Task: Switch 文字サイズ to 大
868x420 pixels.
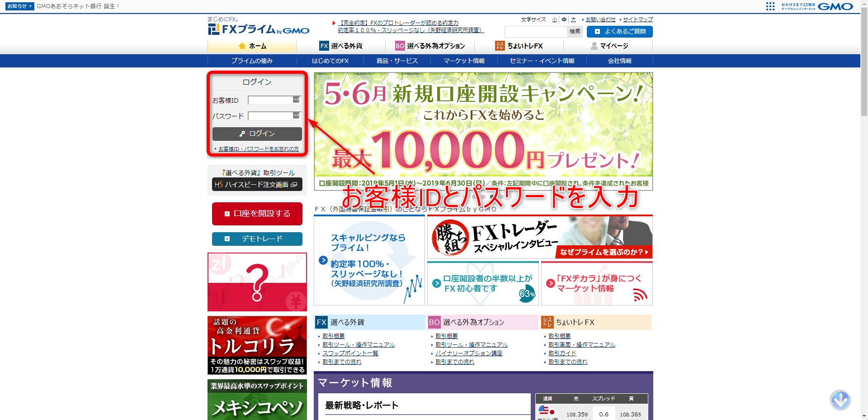Action: click(x=573, y=20)
